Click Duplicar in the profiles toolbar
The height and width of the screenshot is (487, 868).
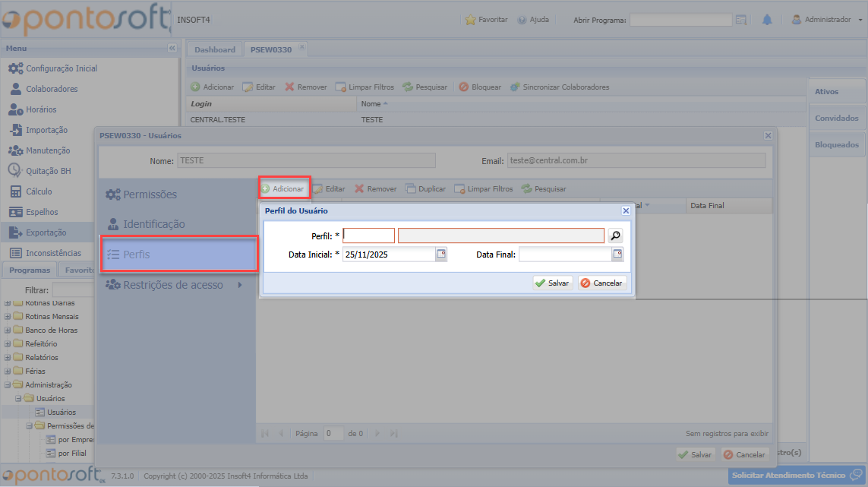tap(425, 188)
